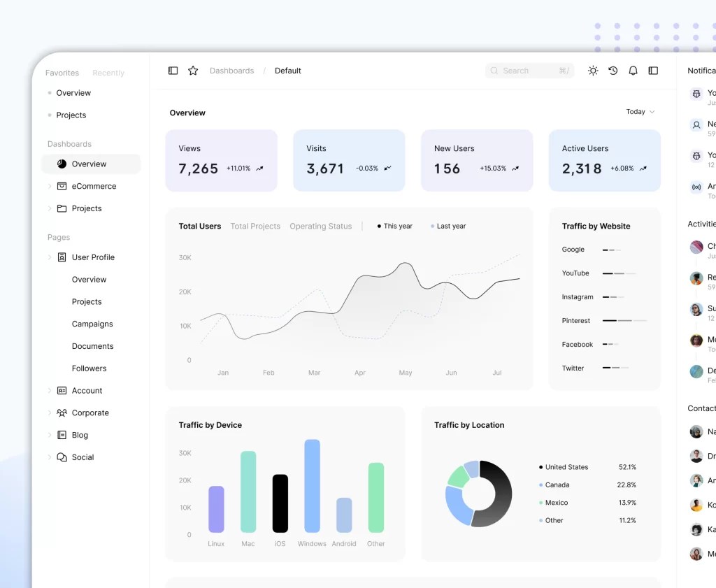716x588 pixels.
Task: Click the YouTube traffic bar
Action: point(620,273)
